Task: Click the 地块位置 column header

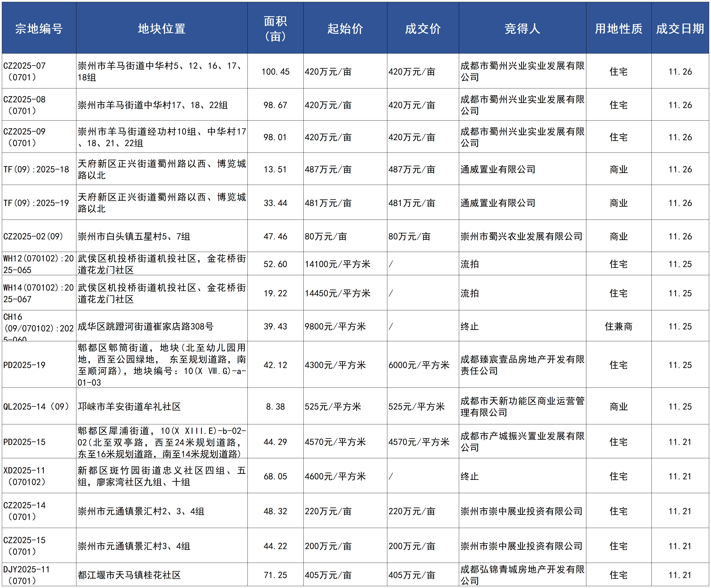Action: (162, 28)
